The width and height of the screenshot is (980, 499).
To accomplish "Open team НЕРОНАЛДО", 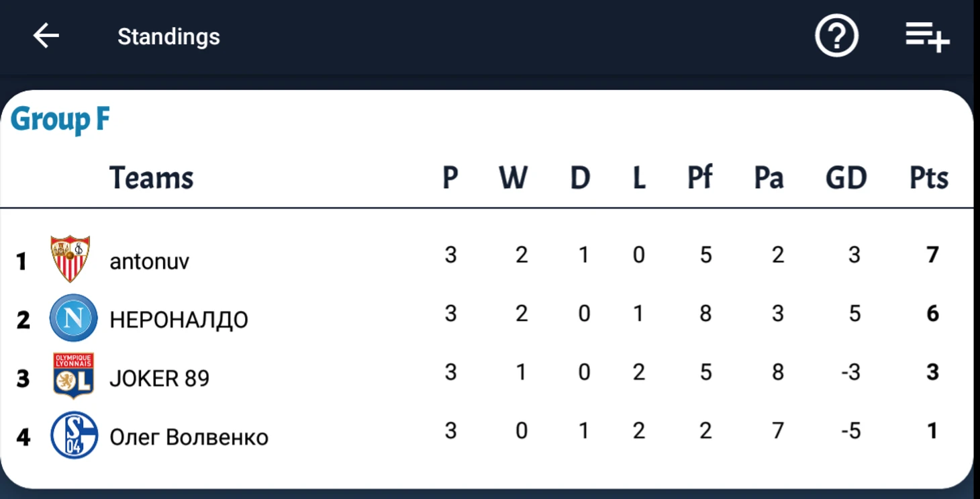I will [x=179, y=320].
